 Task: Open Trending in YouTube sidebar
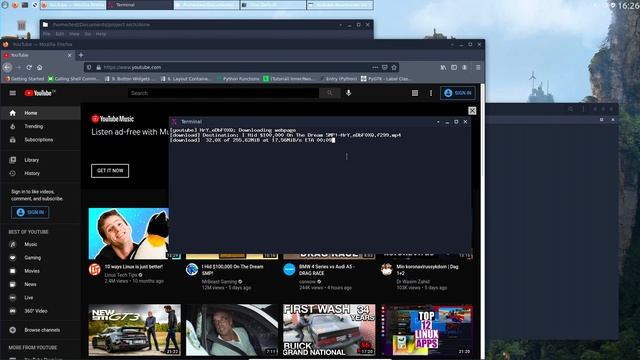(x=40, y=127)
